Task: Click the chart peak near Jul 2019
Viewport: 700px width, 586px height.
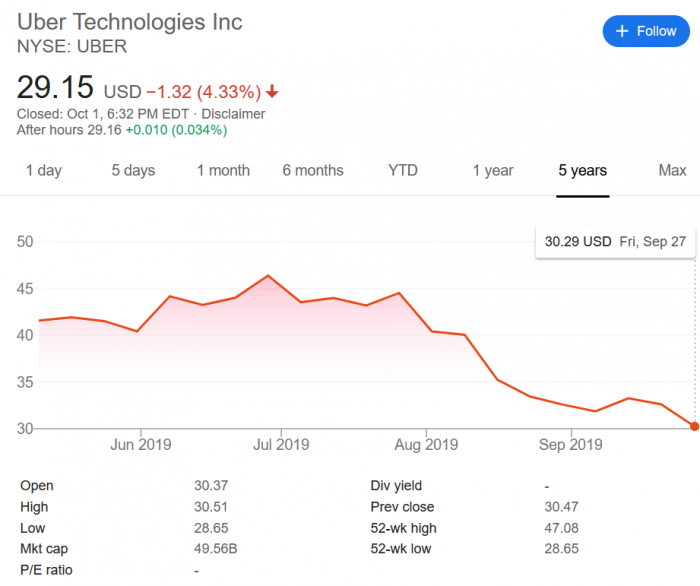Action: (268, 276)
